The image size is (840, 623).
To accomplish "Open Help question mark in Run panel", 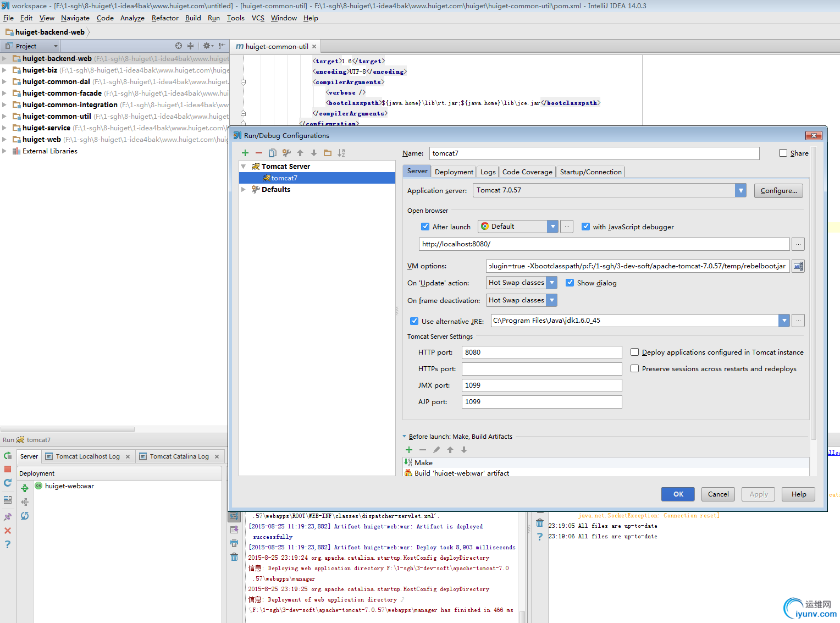I will click(x=8, y=544).
